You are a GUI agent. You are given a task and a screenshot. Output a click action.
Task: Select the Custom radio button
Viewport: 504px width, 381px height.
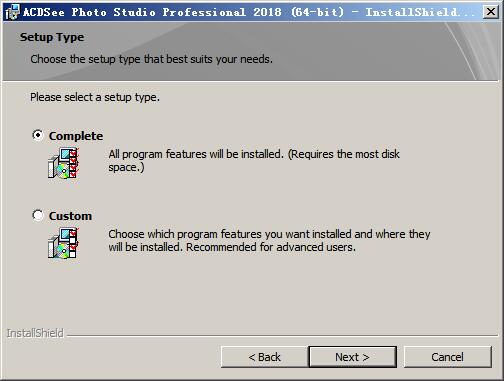pyautogui.click(x=38, y=215)
